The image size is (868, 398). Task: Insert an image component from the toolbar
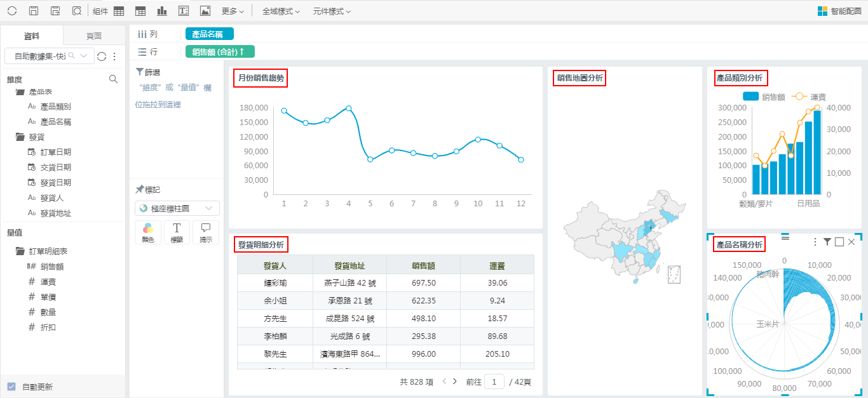[x=205, y=11]
